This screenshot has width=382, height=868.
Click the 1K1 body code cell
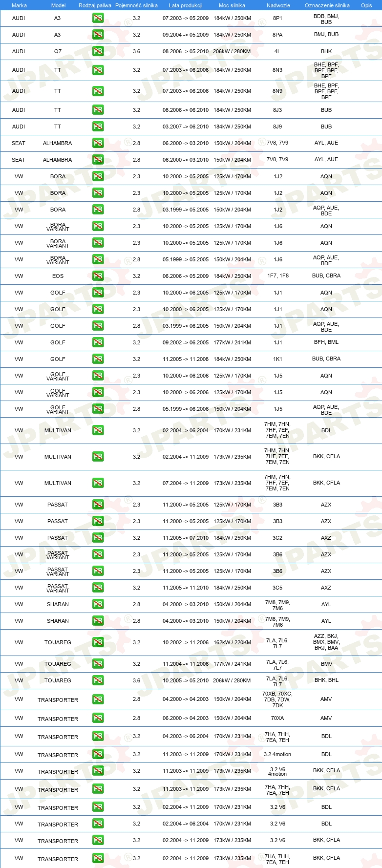(x=277, y=359)
